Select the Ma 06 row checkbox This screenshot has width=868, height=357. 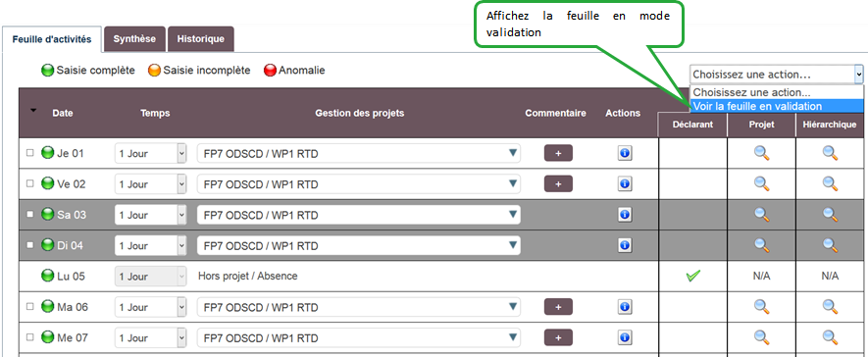tap(30, 307)
